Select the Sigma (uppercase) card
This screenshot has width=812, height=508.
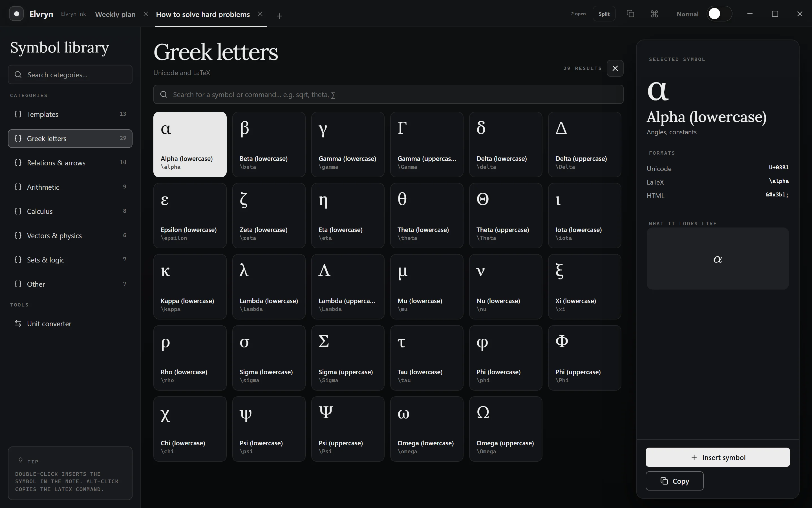[348, 358]
